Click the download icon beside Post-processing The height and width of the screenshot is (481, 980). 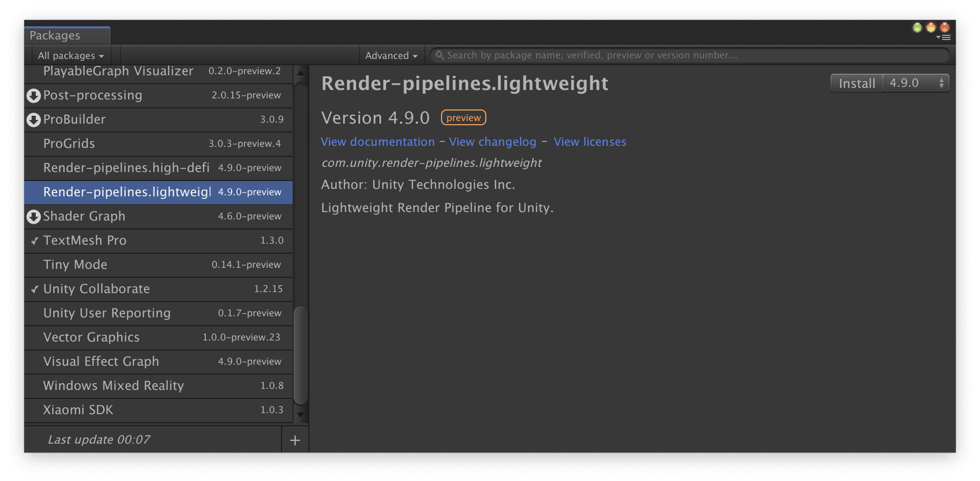[34, 96]
